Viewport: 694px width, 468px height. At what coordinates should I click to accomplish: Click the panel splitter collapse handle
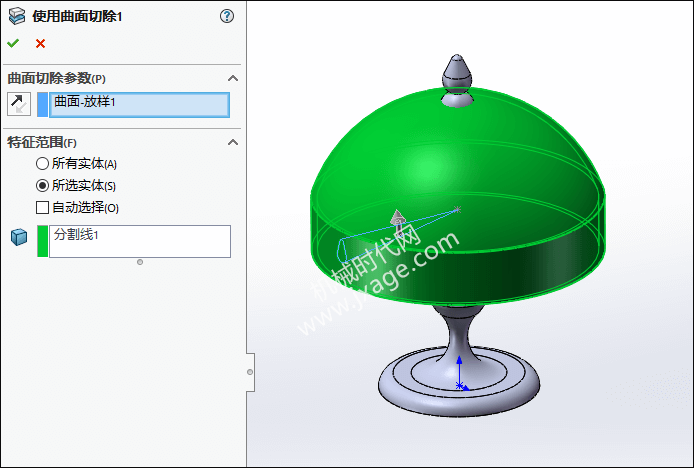click(x=250, y=372)
